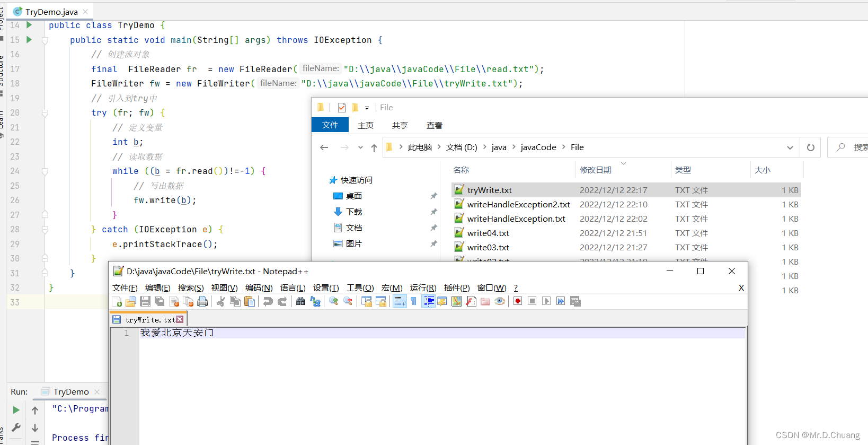Click Notepad++ Close file icon

tap(174, 301)
